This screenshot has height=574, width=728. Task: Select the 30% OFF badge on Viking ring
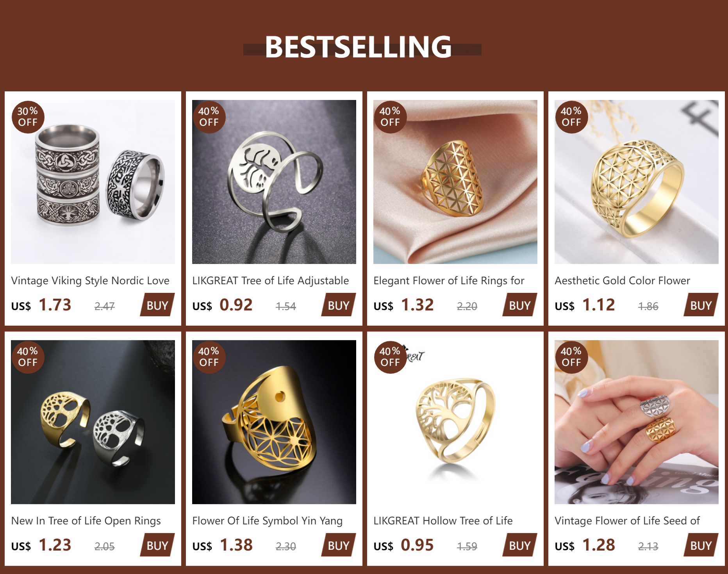click(x=28, y=117)
